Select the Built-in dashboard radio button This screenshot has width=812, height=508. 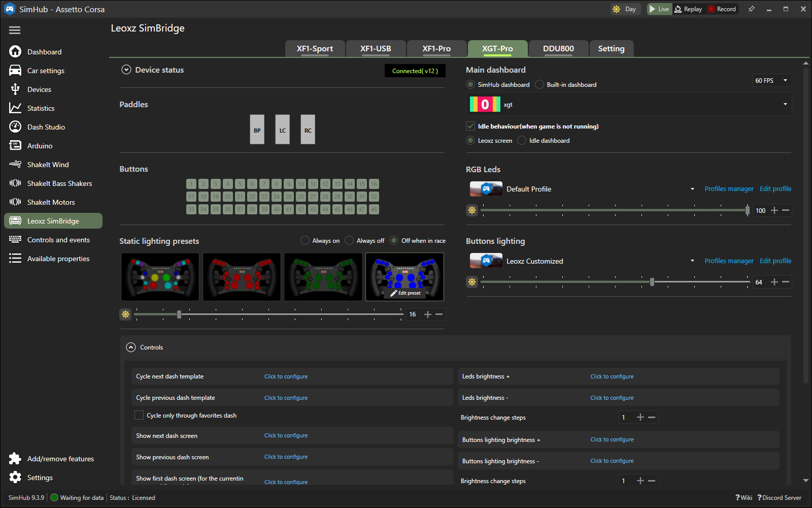tap(539, 85)
